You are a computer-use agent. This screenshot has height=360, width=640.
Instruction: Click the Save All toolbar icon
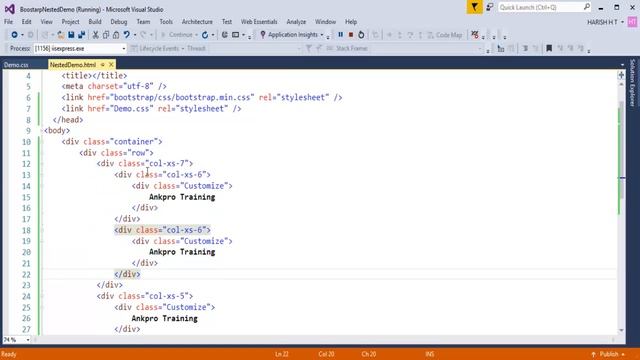click(x=81, y=35)
